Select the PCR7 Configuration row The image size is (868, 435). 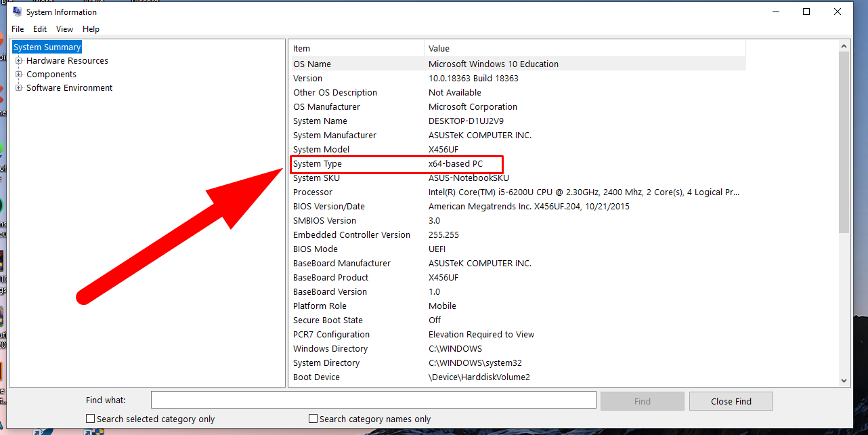pyautogui.click(x=519, y=335)
